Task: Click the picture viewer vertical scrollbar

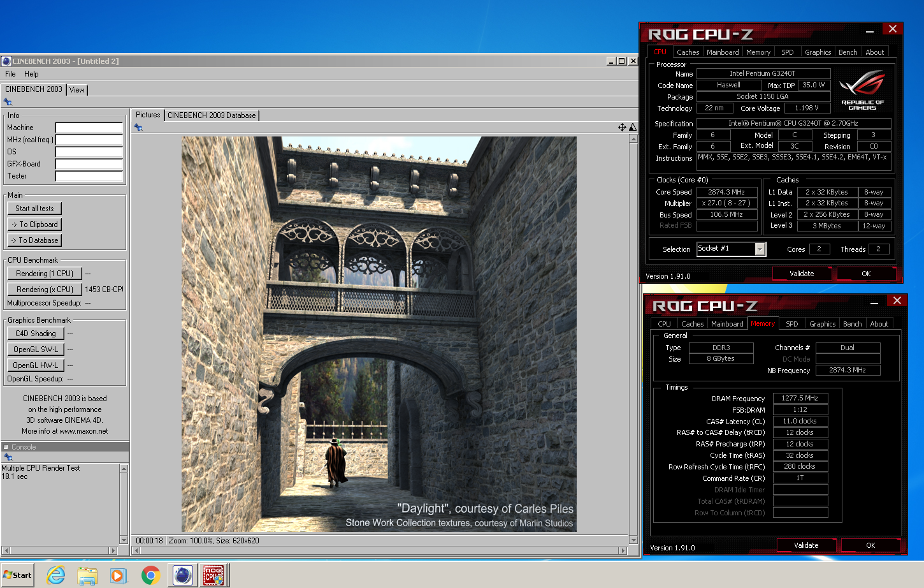Action: click(633, 339)
